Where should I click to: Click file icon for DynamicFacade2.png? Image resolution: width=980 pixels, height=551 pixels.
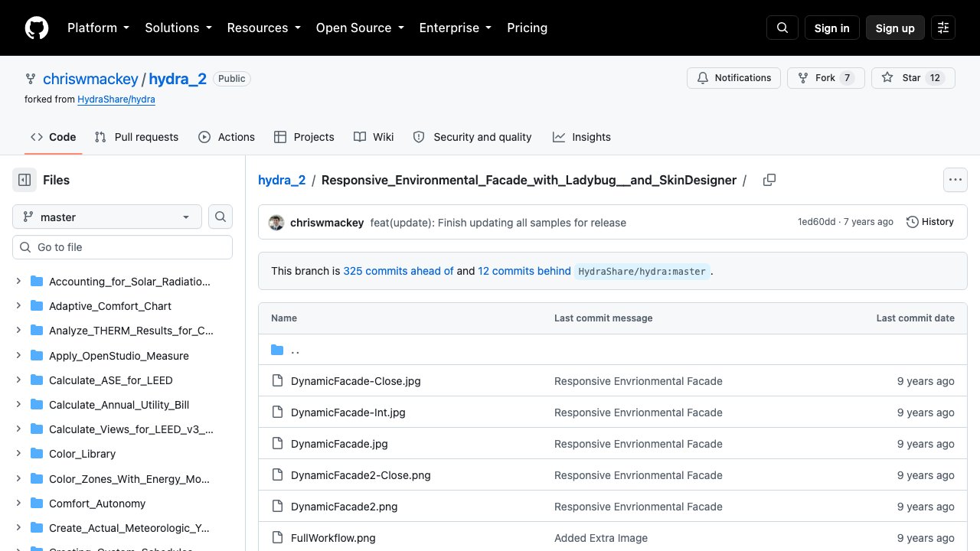tap(277, 507)
